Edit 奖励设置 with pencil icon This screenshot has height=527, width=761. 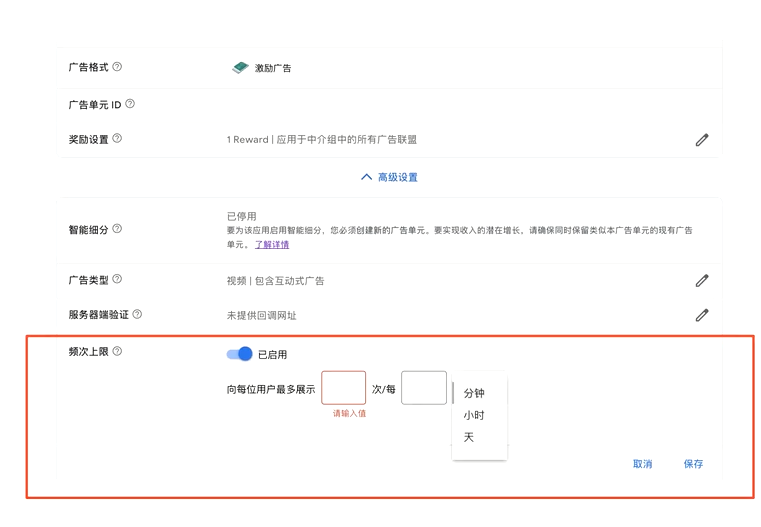pyautogui.click(x=702, y=140)
